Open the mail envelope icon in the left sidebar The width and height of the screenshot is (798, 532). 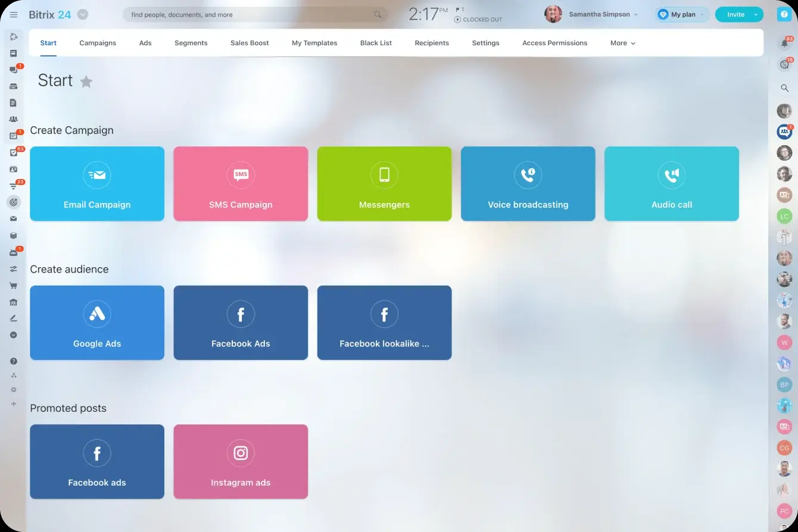pos(14,219)
